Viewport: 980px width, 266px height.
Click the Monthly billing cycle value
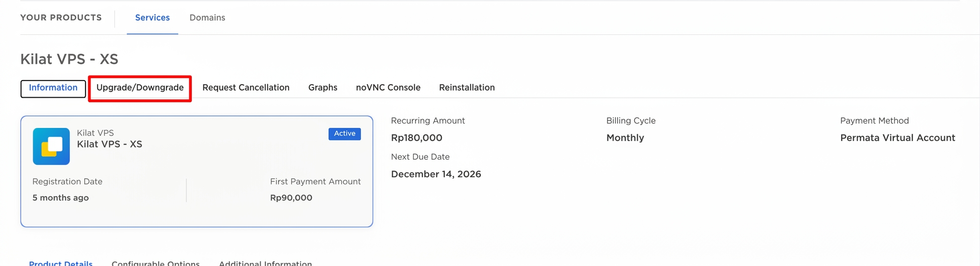click(625, 138)
